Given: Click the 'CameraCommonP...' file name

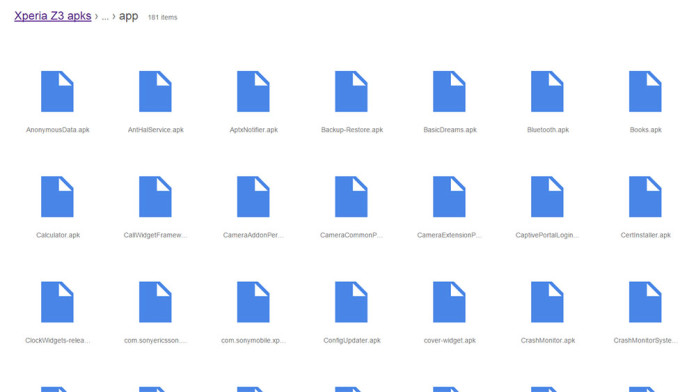Looking at the screenshot, I should [351, 235].
